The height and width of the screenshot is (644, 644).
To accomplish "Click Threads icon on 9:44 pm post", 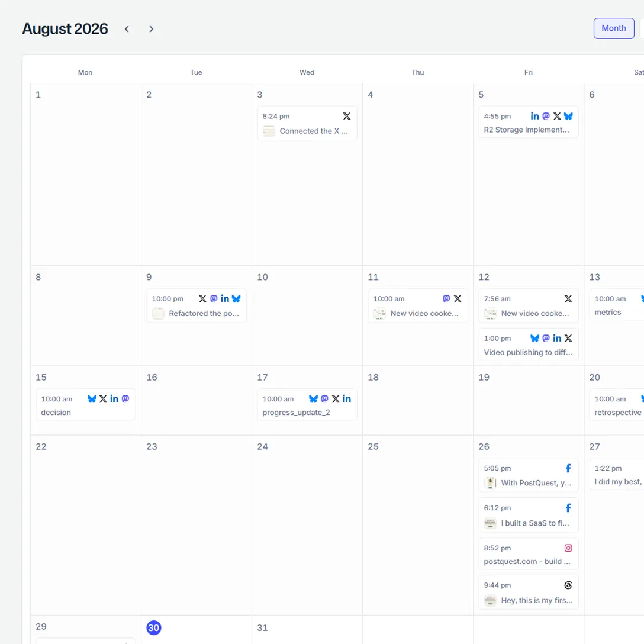I will 568,585.
